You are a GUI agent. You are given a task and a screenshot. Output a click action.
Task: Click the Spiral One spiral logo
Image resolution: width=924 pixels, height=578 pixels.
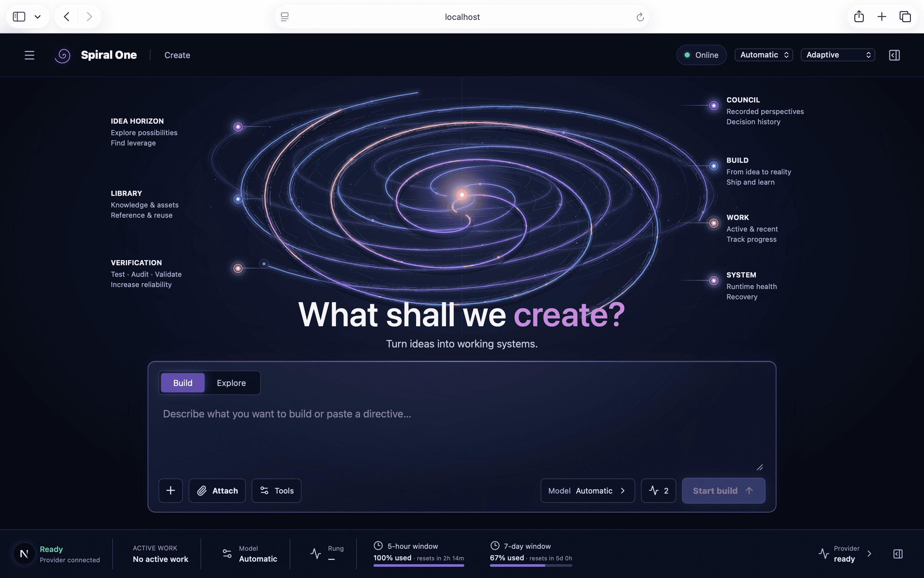pyautogui.click(x=63, y=56)
